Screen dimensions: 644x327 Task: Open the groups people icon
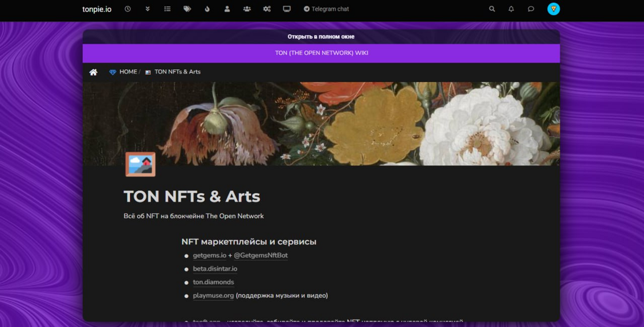tap(247, 9)
